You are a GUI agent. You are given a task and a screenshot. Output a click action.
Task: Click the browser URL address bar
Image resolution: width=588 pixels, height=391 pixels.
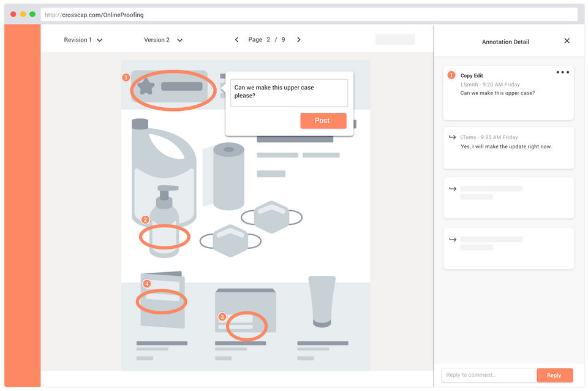(x=309, y=15)
